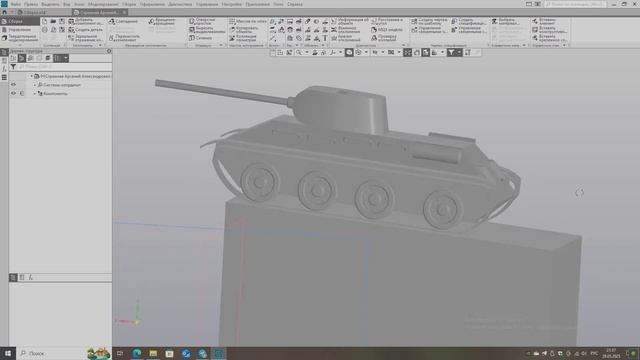640x360 pixels.
Task: Open the tree panel settings gear
Action: point(109,51)
